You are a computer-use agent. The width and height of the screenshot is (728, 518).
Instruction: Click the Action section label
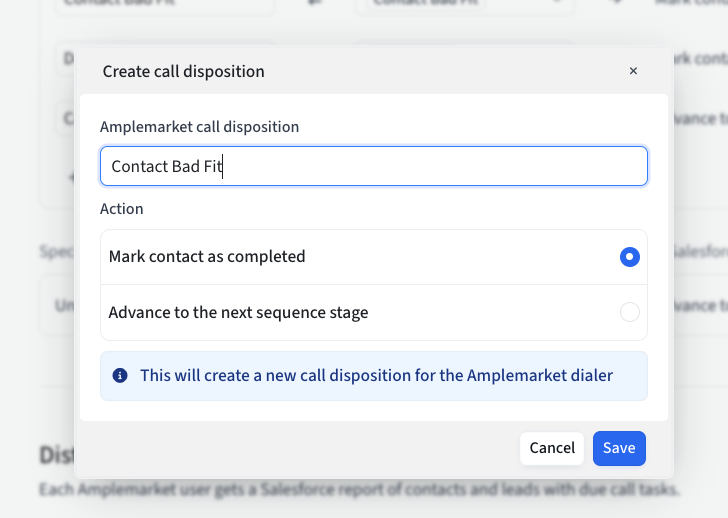(122, 209)
